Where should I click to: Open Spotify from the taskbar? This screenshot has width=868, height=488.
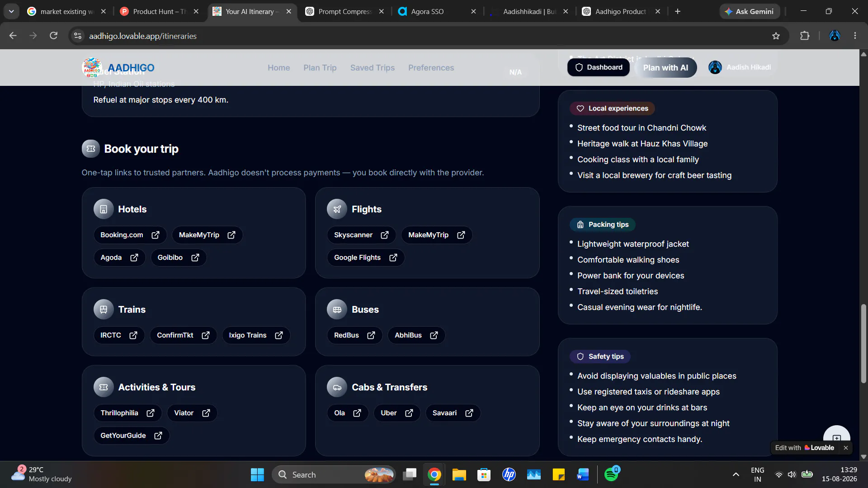(612, 474)
